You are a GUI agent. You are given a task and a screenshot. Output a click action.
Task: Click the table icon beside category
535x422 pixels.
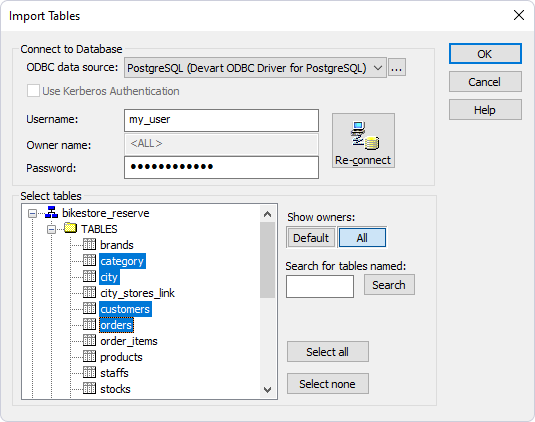point(89,260)
